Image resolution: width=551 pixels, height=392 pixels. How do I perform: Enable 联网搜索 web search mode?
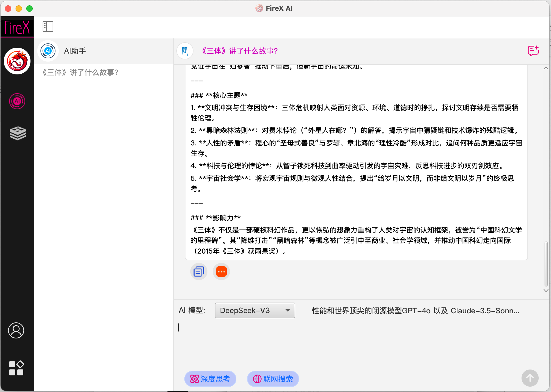click(273, 379)
